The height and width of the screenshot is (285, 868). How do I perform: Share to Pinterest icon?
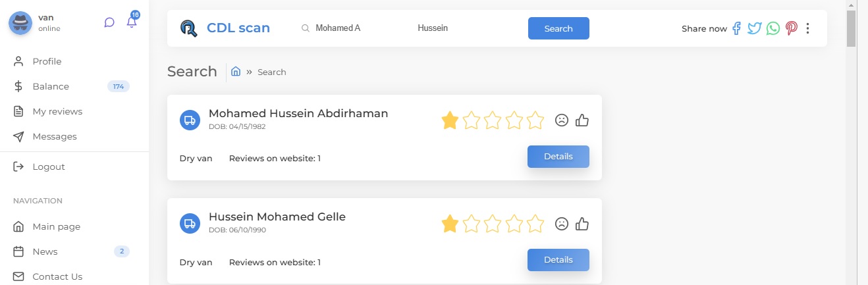point(791,28)
